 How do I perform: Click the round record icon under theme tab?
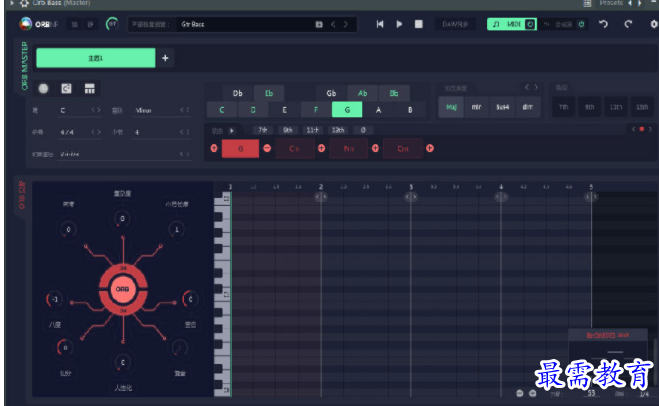43,88
